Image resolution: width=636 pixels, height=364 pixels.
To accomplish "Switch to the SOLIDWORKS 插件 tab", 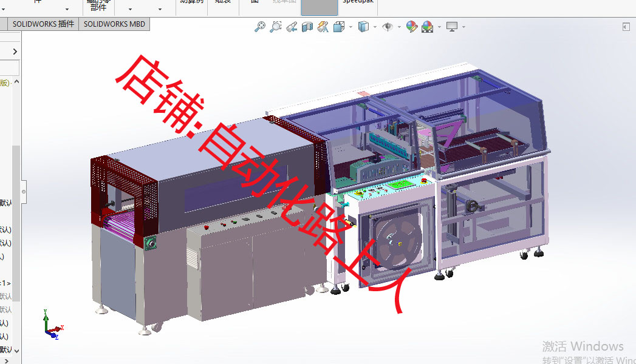I will [43, 24].
